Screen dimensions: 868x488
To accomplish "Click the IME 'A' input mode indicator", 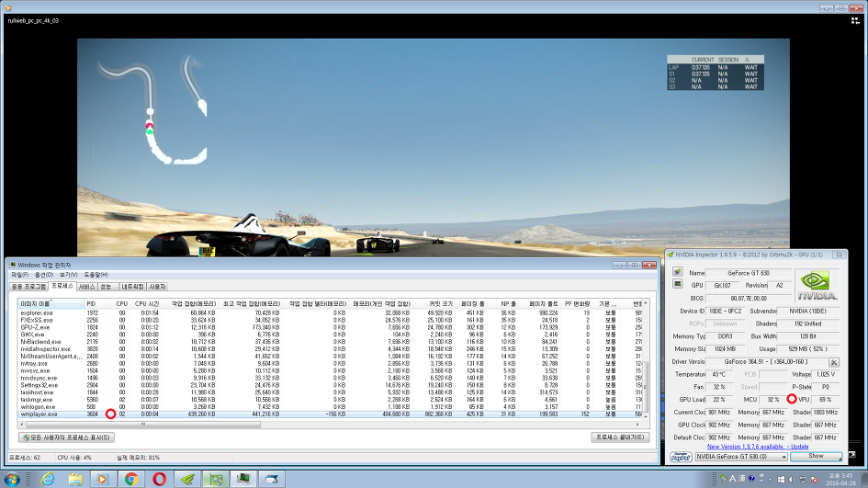I will [x=732, y=478].
